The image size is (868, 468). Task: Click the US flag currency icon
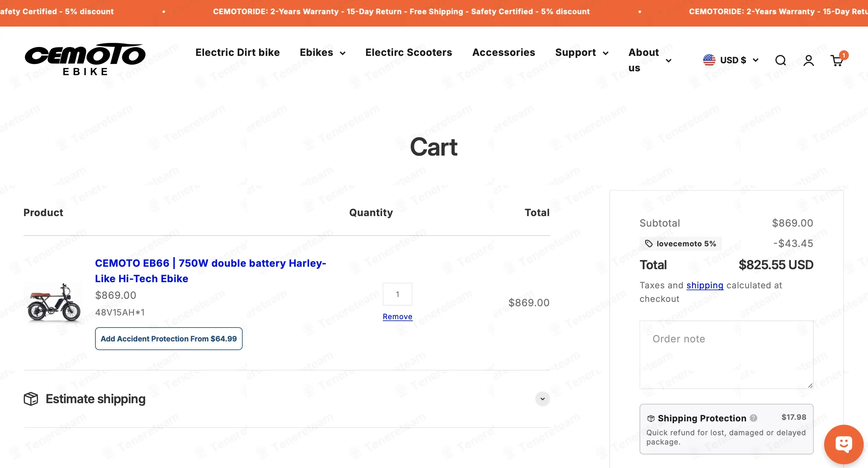[709, 60]
